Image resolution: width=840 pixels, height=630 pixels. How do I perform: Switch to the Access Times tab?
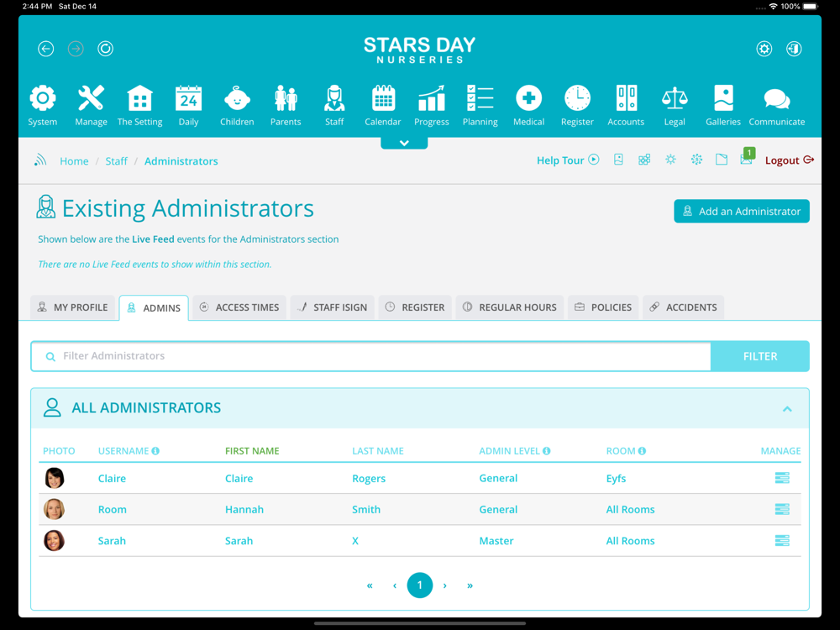pyautogui.click(x=239, y=307)
